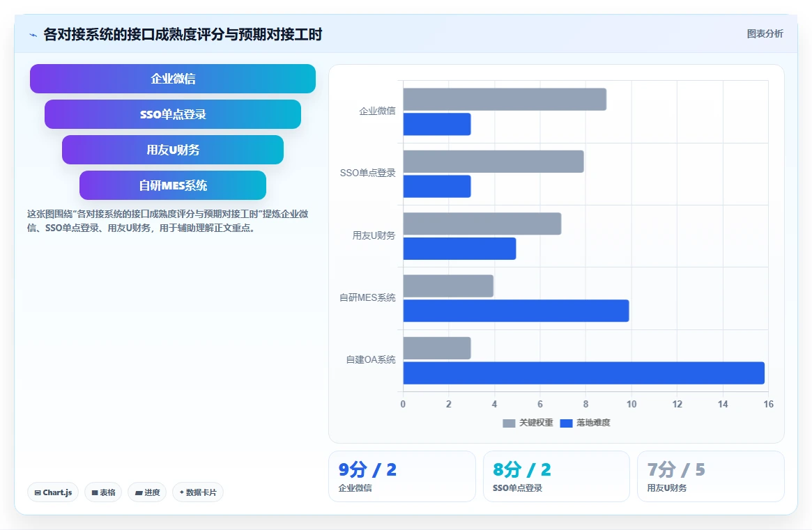
Task: Click the 进度 tag chip
Action: pyautogui.click(x=147, y=492)
